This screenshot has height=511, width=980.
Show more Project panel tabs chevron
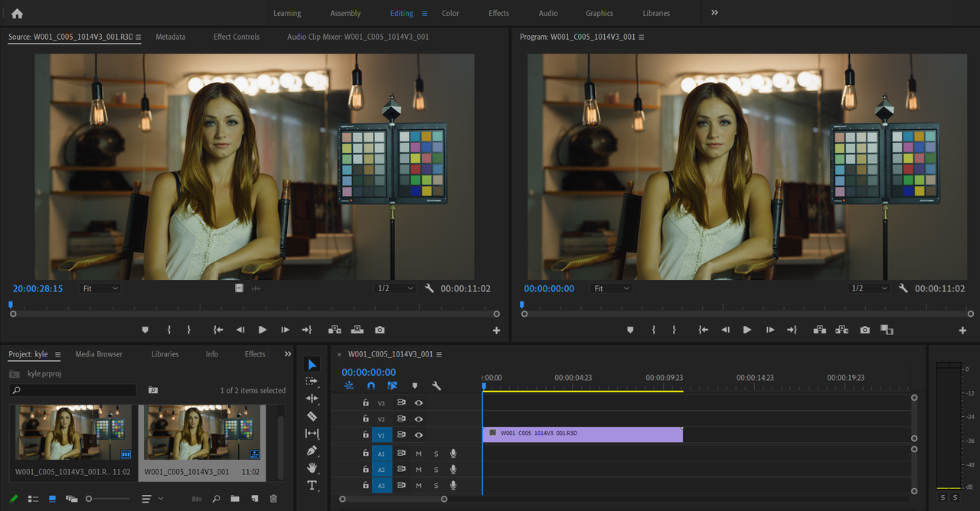click(288, 354)
